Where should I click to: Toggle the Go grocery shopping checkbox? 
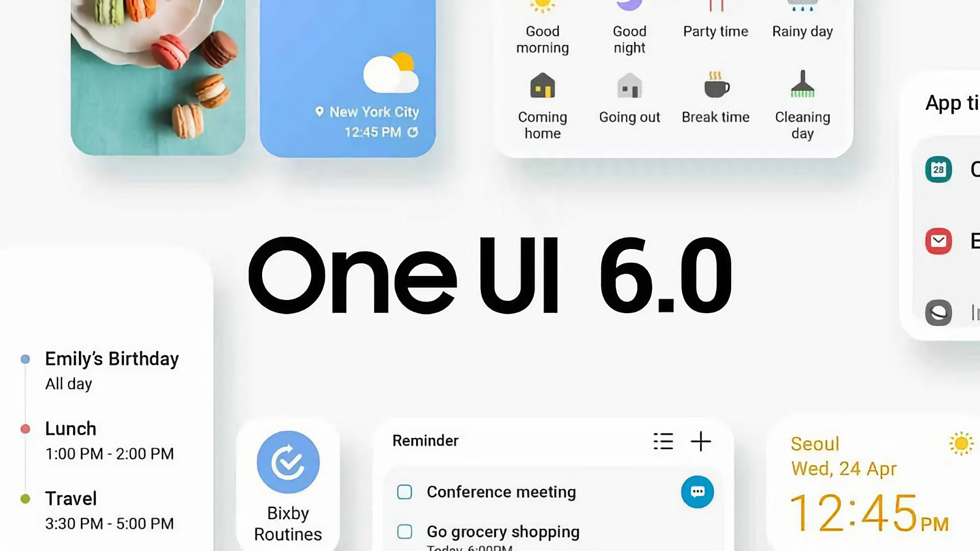point(405,532)
